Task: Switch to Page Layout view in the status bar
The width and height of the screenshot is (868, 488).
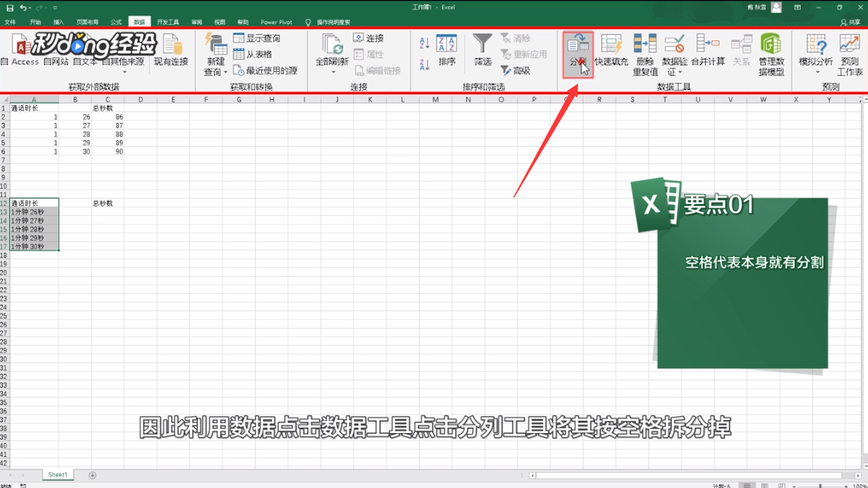Action: pos(764,485)
